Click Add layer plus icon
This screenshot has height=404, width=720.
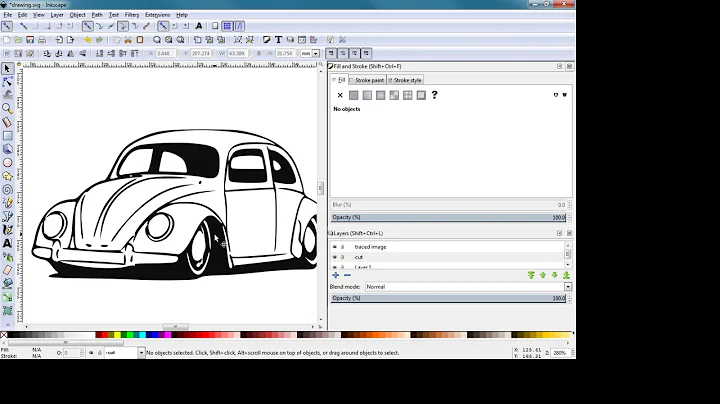(336, 275)
